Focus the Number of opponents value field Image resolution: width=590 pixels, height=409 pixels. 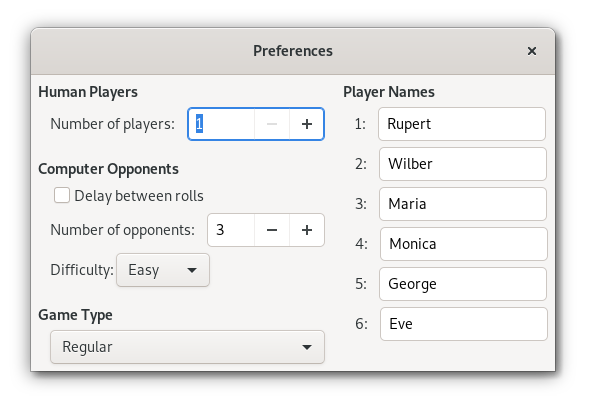[231, 230]
